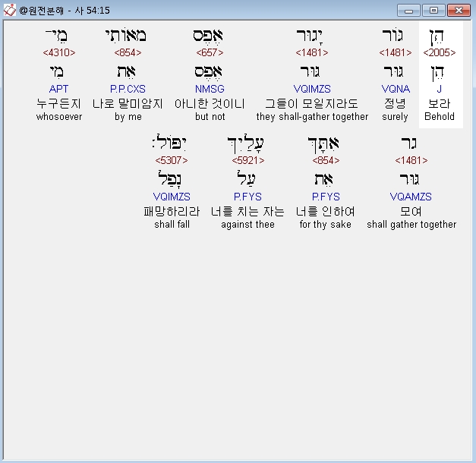Open Strong's number <5307>
The width and height of the screenshot is (476, 463).
tap(172, 161)
